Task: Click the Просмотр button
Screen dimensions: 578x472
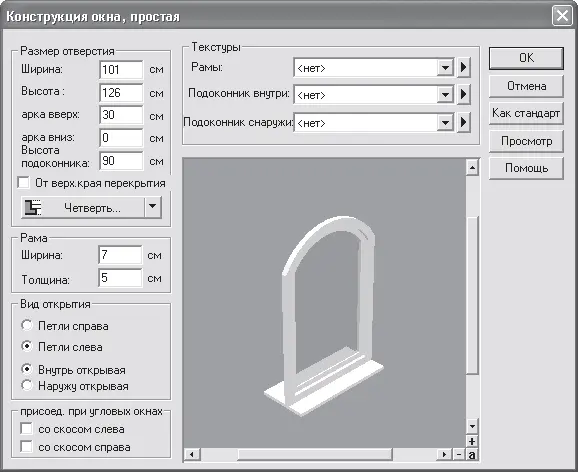Action: (x=526, y=141)
